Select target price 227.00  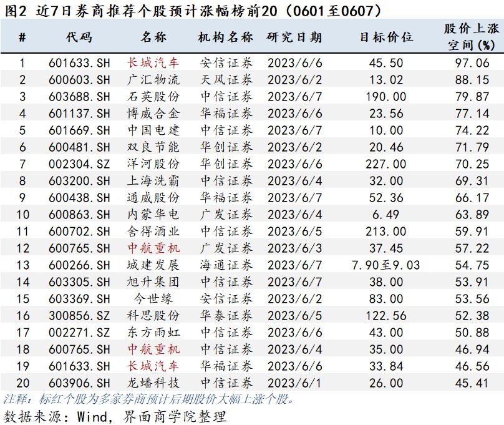386,164
